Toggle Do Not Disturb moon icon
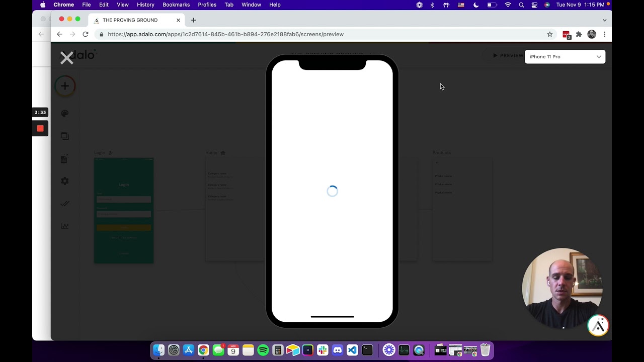This screenshot has height=362, width=644. 476,5
